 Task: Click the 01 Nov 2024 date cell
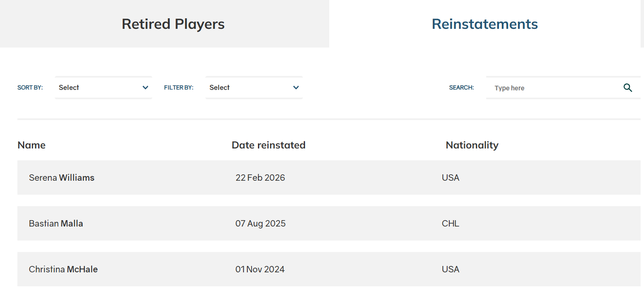[x=260, y=269]
